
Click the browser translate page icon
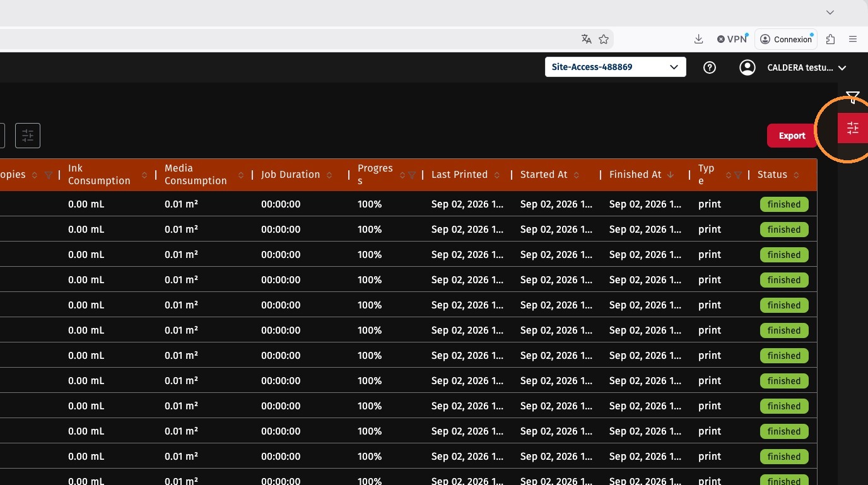pyautogui.click(x=587, y=39)
